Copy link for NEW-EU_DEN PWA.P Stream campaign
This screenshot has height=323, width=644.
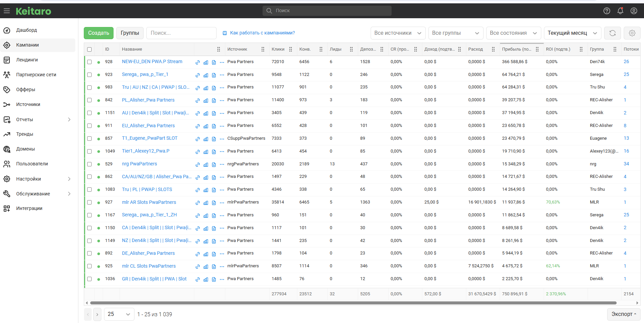[198, 62]
